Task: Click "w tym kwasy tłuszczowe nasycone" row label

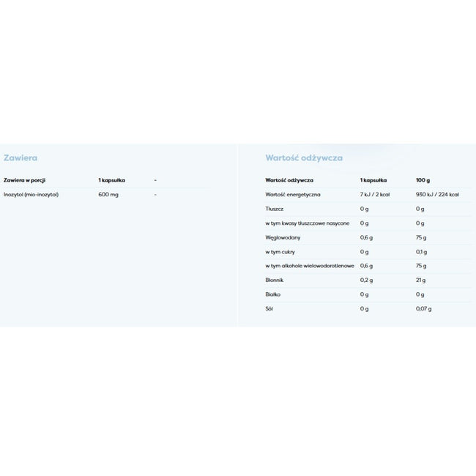Action: (x=307, y=223)
